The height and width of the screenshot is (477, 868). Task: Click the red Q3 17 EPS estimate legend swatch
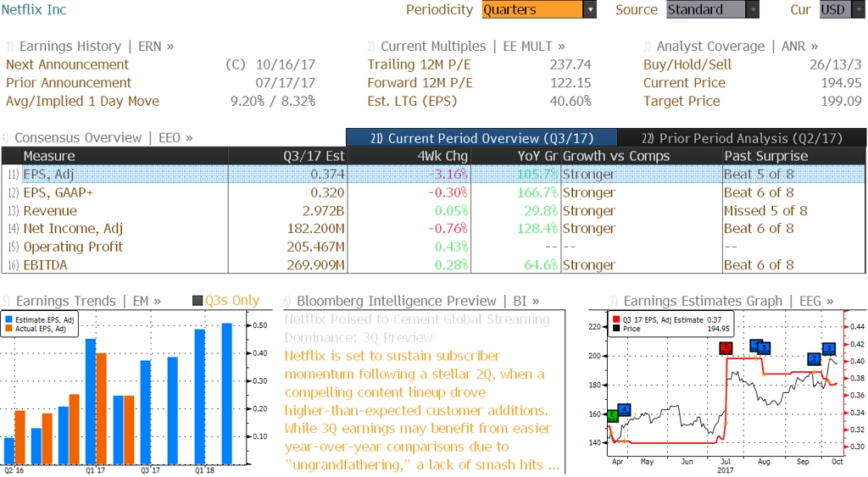(616, 320)
